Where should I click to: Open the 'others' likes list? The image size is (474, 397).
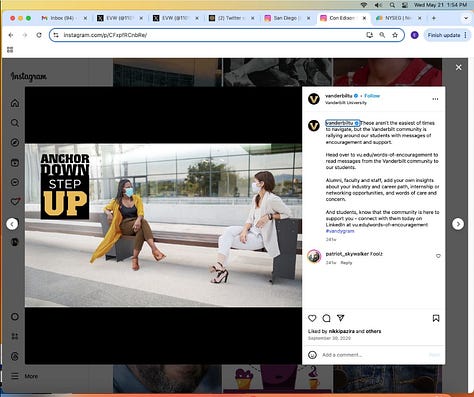click(373, 331)
